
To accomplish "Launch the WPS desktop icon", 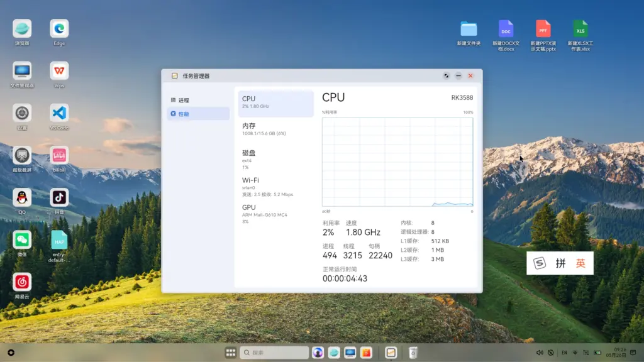I will point(59,71).
